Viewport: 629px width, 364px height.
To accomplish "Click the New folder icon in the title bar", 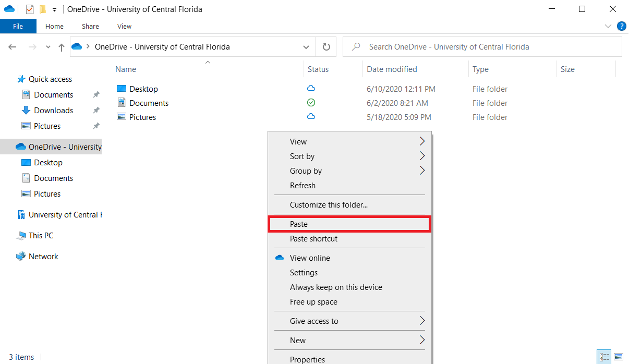I will 43,9.
